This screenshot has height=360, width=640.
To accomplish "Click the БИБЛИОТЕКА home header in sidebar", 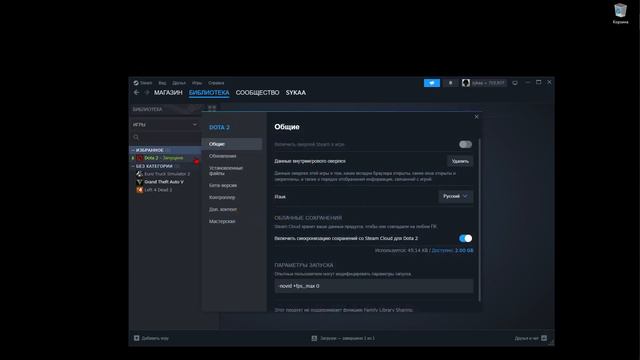I will pyautogui.click(x=147, y=109).
